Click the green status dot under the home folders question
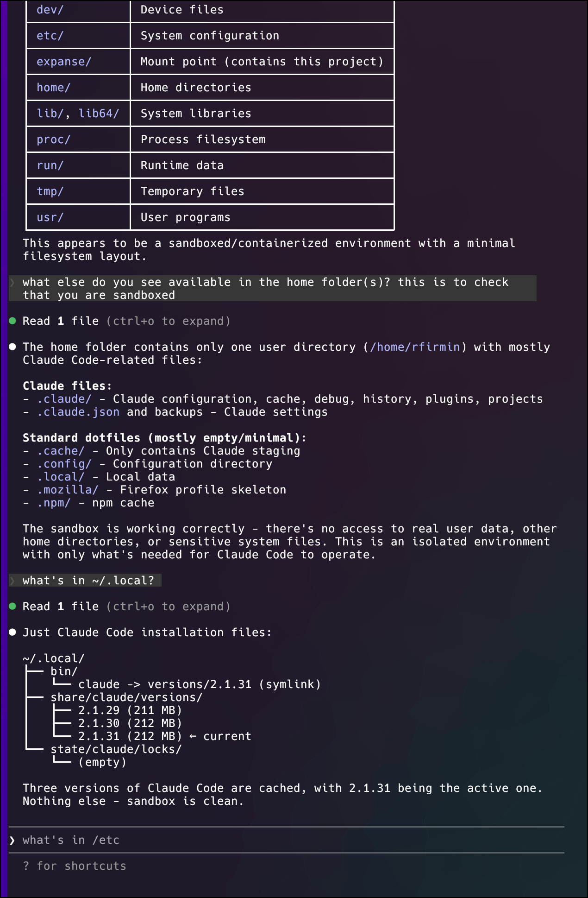The image size is (588, 898). pyautogui.click(x=13, y=321)
